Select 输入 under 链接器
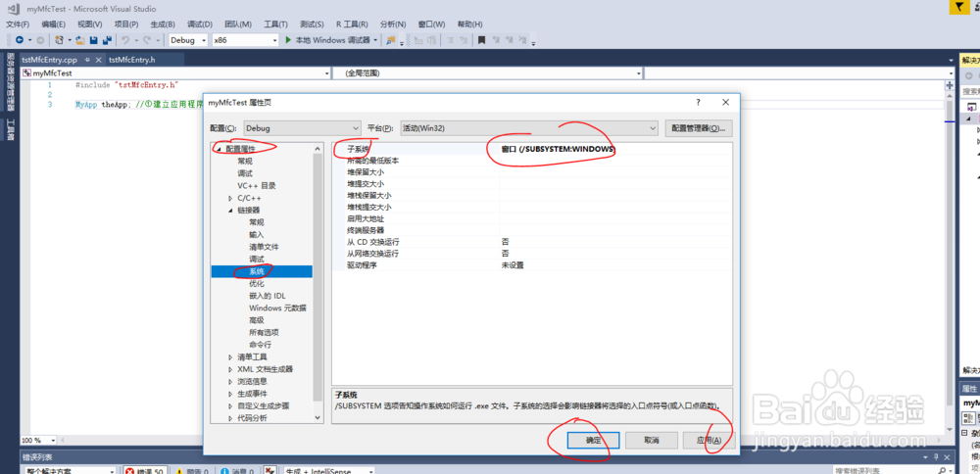This screenshot has width=980, height=474. [256, 235]
